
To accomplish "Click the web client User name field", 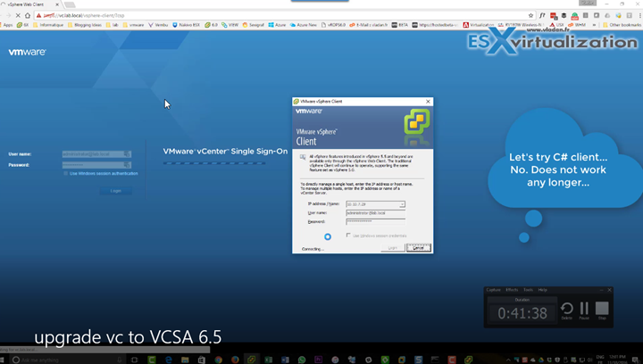I will [96, 154].
